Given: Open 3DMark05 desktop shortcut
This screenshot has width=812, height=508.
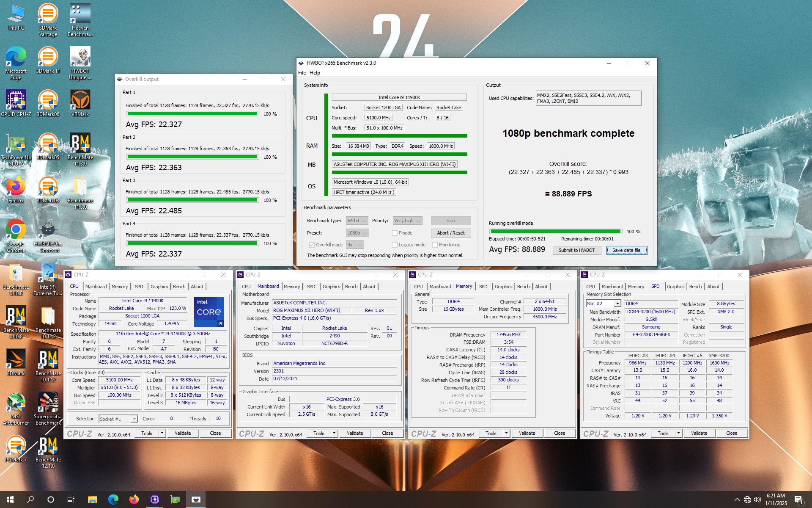Looking at the screenshot, I should (48, 146).
